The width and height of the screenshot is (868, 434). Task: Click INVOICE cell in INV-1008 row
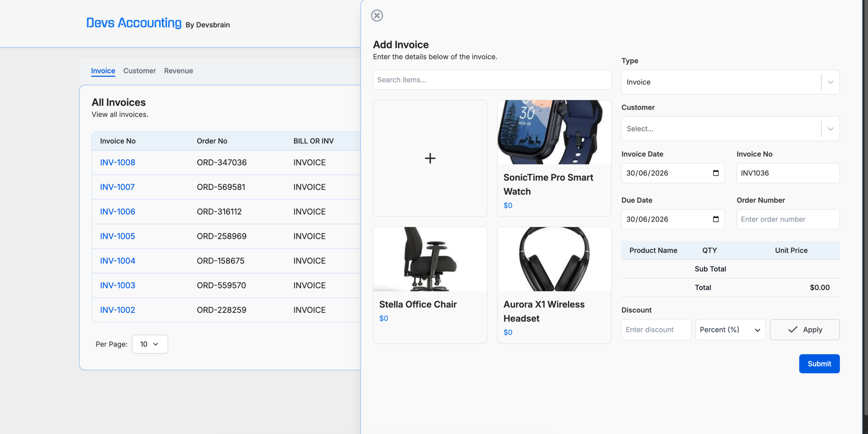[x=309, y=163]
